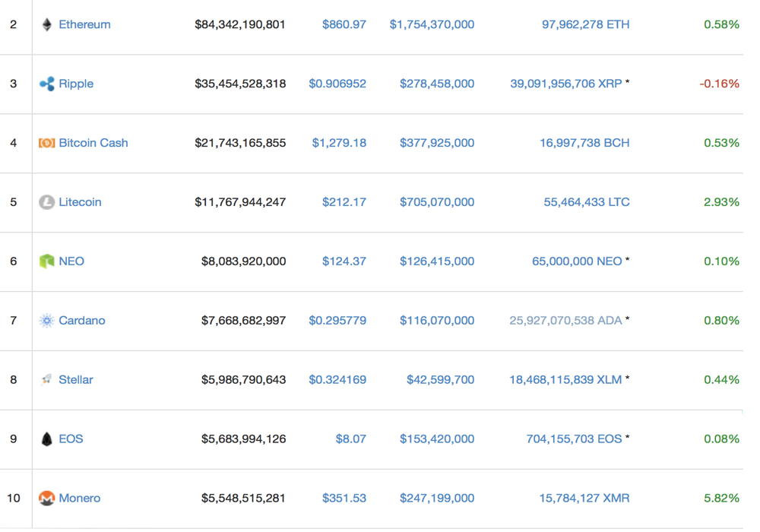
Task: Open the Monero coin page
Action: coord(80,498)
